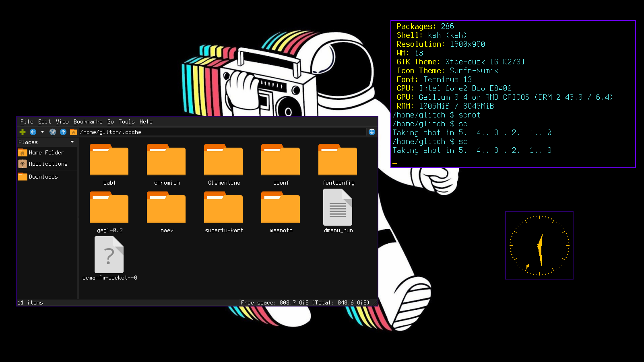644x362 pixels.
Task: Open the Bookmarks menu
Action: click(x=88, y=122)
